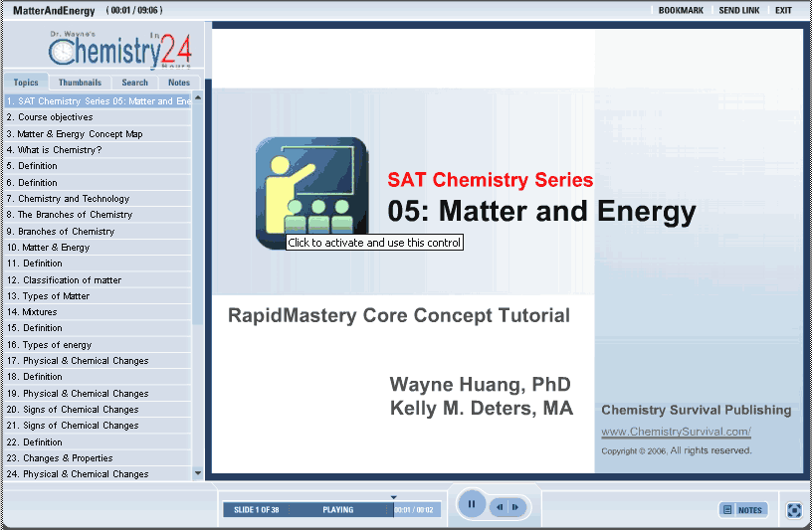Pause the playing presentation

coord(472,505)
